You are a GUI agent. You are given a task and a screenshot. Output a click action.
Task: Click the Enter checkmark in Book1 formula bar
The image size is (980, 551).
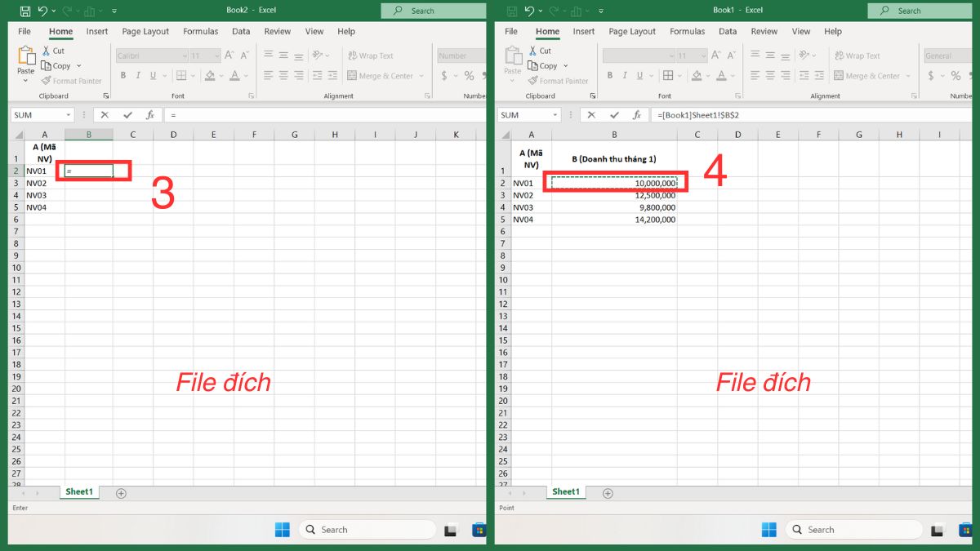pyautogui.click(x=614, y=115)
